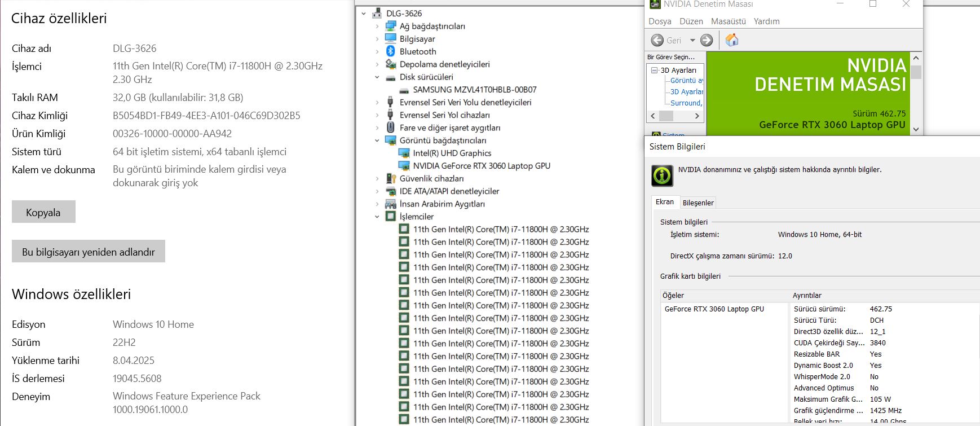The width and height of the screenshot is (980, 426).
Task: Expand the Güvenlik cihazları node
Action: tap(377, 178)
